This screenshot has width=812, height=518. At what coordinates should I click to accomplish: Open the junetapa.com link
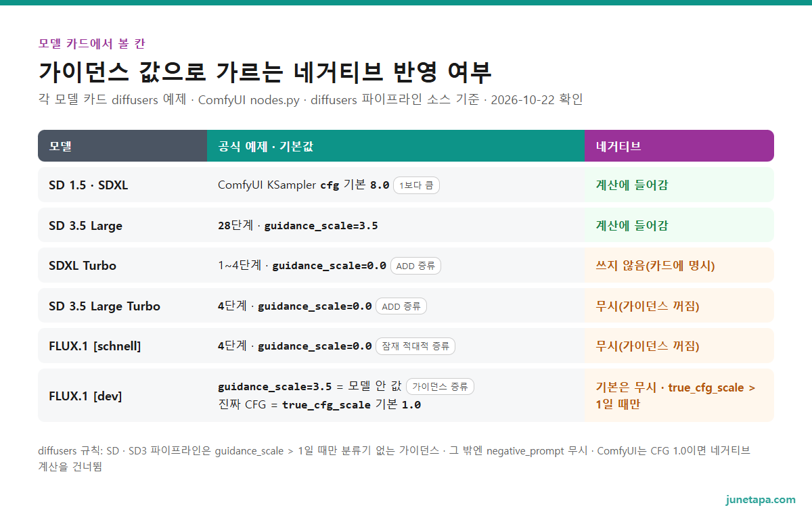(761, 500)
